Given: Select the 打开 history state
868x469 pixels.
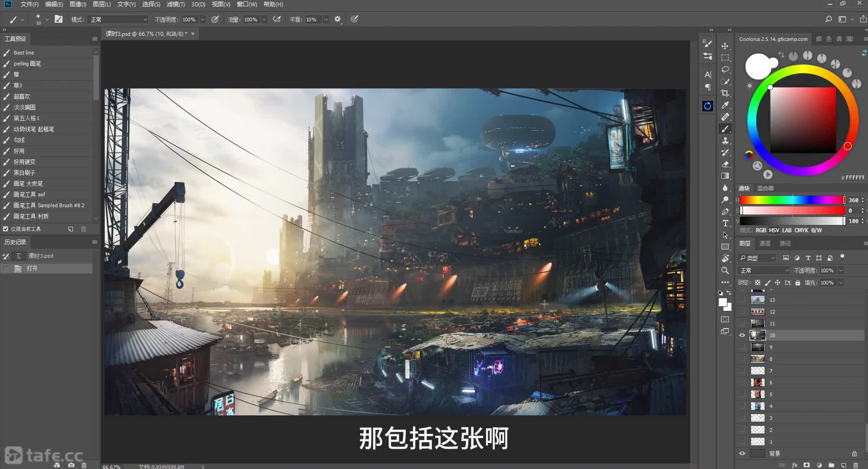Looking at the screenshot, I should [x=47, y=268].
